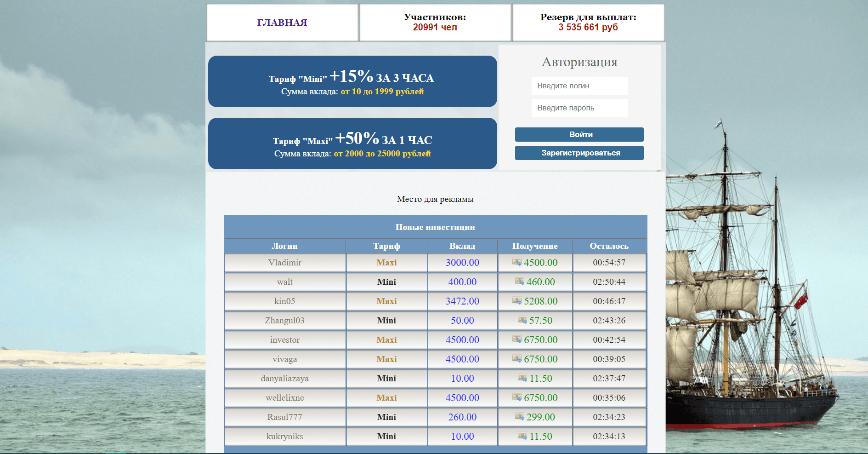Select the Тариф Mini +15% banner
The height and width of the screenshot is (454, 868).
coord(352,82)
